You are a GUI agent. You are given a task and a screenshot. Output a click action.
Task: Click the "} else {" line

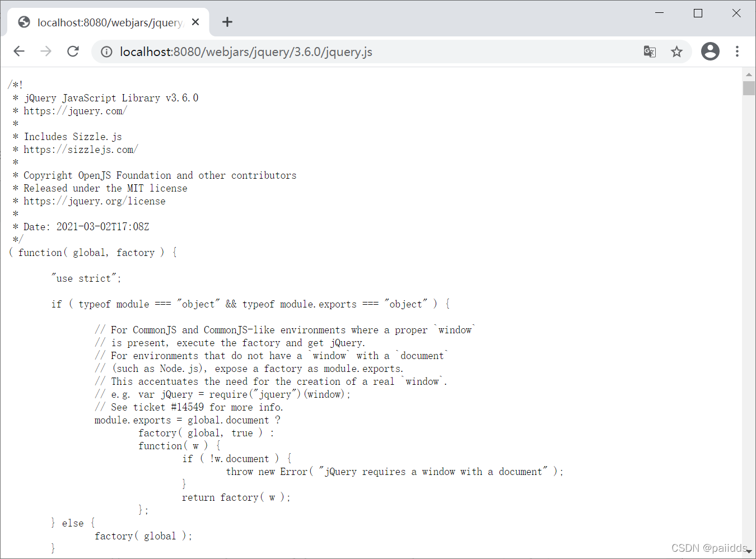click(x=73, y=523)
